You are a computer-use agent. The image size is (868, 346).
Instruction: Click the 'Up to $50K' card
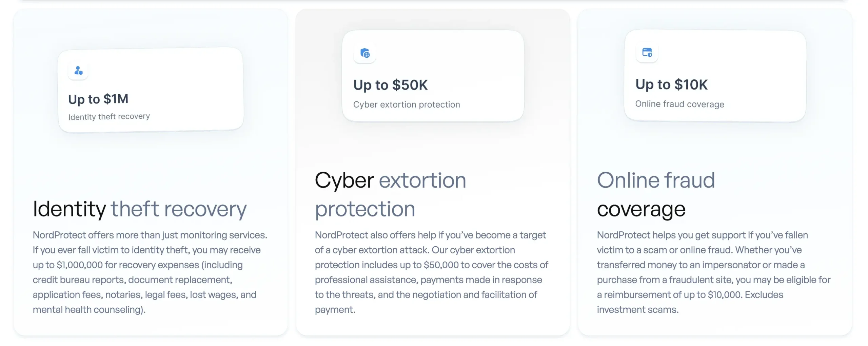pyautogui.click(x=433, y=76)
